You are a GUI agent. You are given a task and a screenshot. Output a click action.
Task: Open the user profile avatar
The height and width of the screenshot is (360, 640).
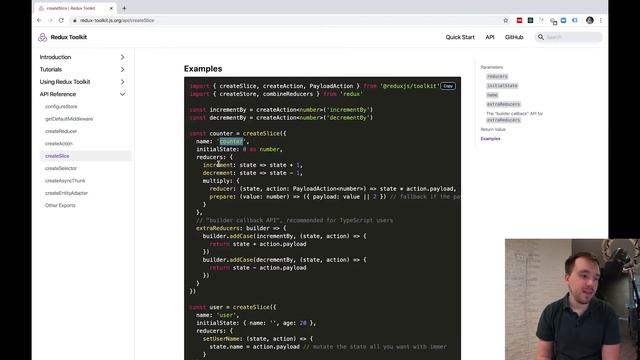coord(590,20)
